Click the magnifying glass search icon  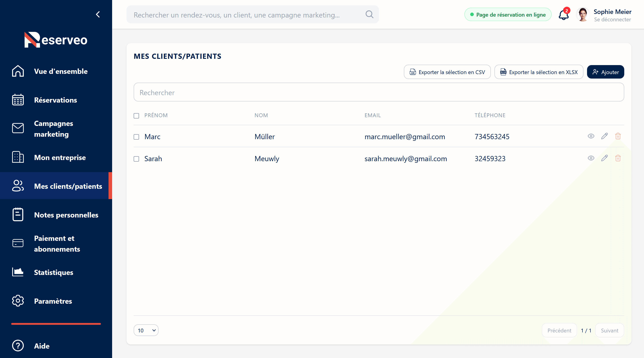coord(369,15)
